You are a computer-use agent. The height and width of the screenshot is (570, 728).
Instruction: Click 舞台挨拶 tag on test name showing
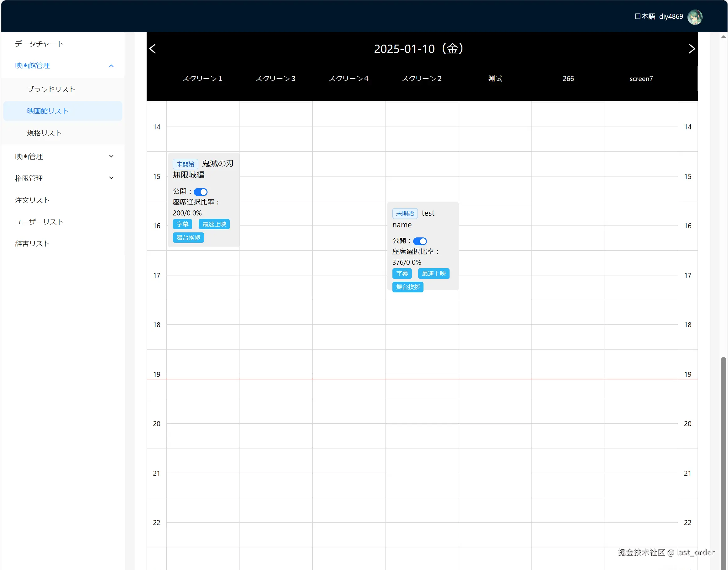(x=407, y=287)
